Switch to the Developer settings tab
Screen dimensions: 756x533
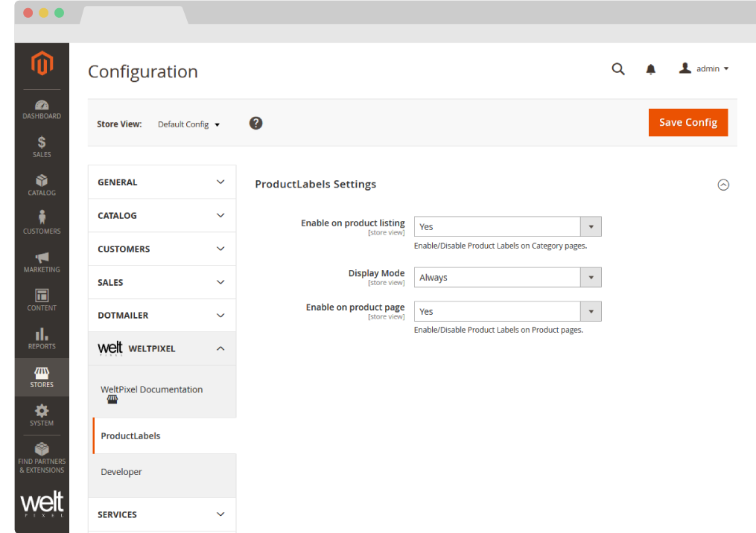click(121, 471)
